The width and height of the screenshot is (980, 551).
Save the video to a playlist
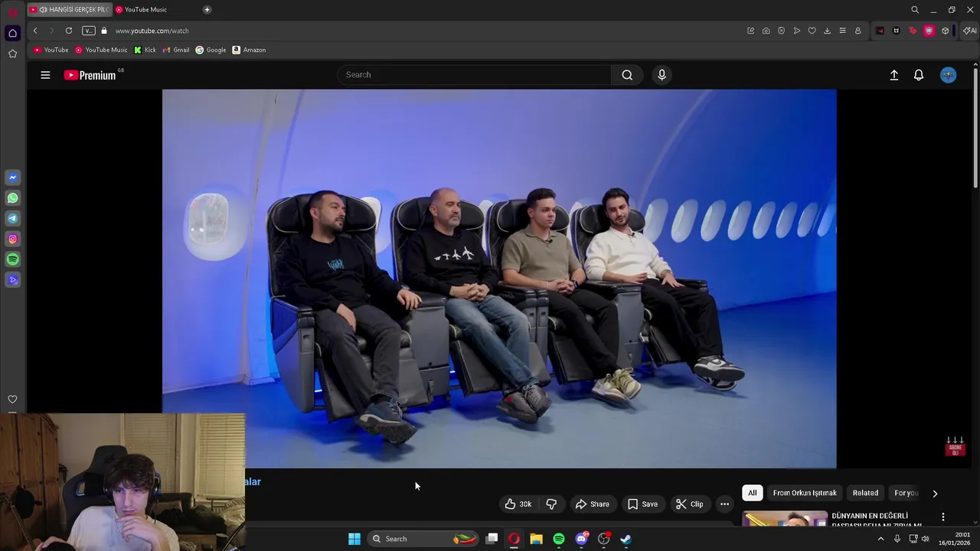642,504
